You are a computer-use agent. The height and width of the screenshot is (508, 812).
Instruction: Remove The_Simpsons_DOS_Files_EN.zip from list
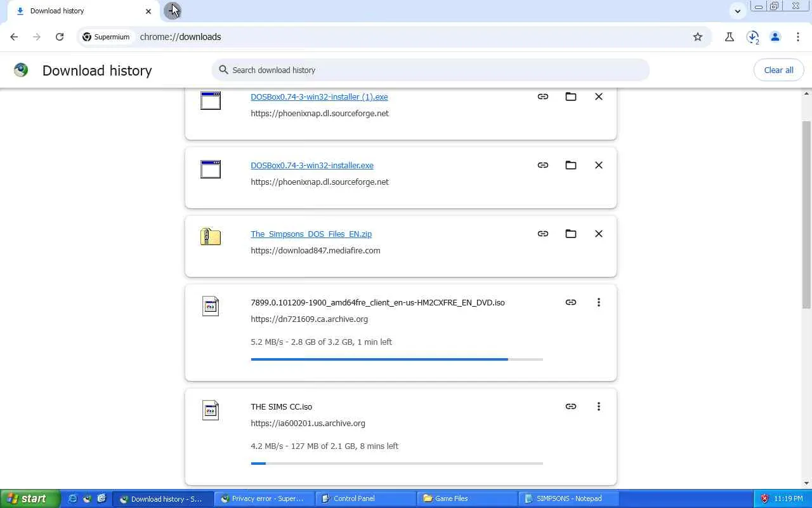click(599, 234)
